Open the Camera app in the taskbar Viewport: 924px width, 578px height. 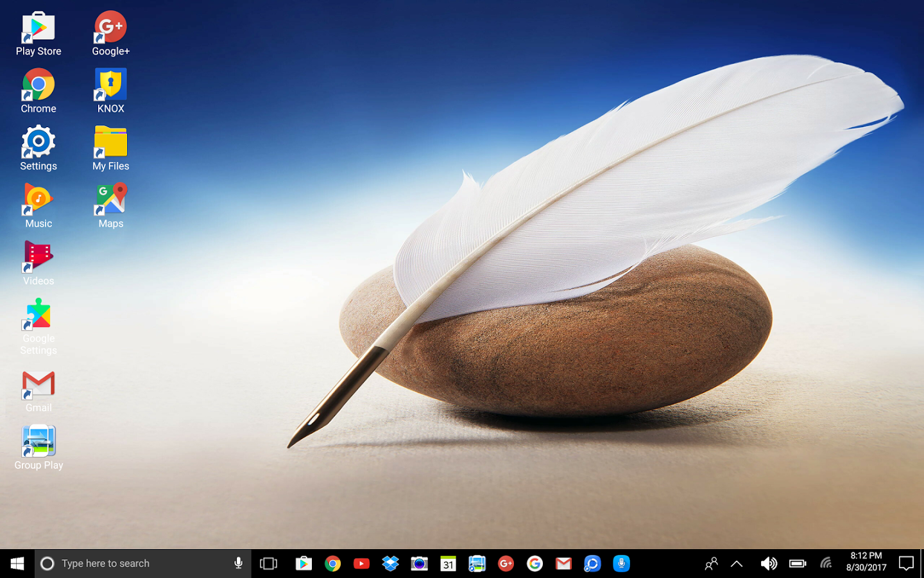[x=419, y=563]
